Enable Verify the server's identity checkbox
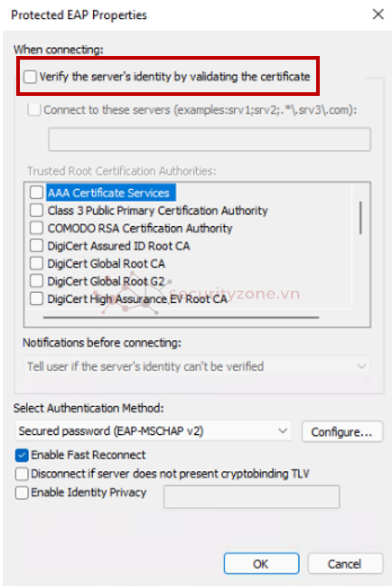 [x=30, y=77]
